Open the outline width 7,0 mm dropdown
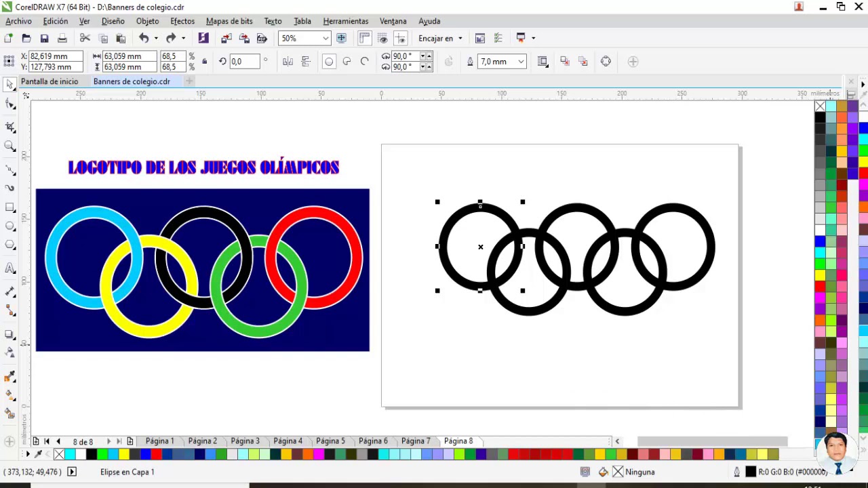 (521, 62)
